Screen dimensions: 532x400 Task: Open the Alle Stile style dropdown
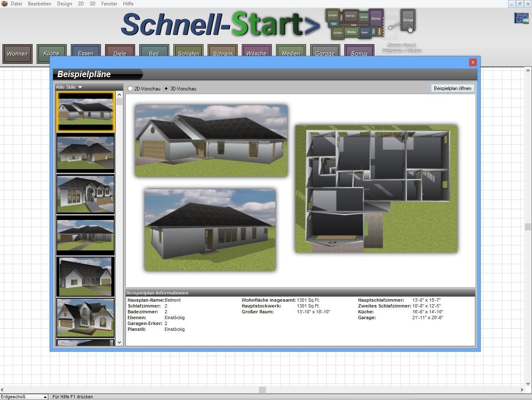pyautogui.click(x=69, y=87)
